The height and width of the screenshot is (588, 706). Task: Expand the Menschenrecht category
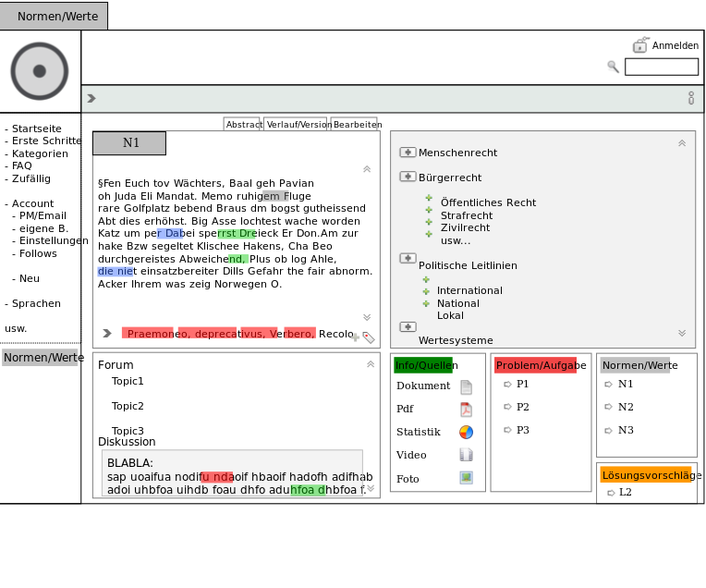point(408,152)
